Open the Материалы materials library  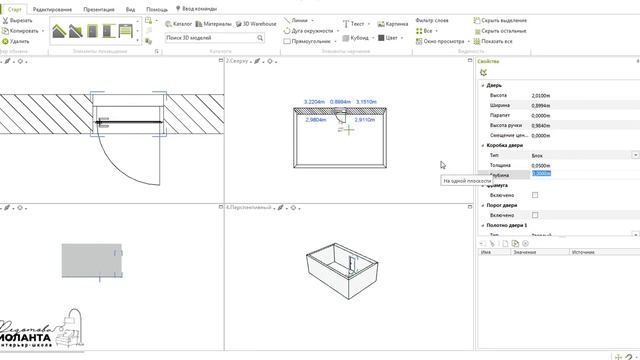pyautogui.click(x=213, y=24)
